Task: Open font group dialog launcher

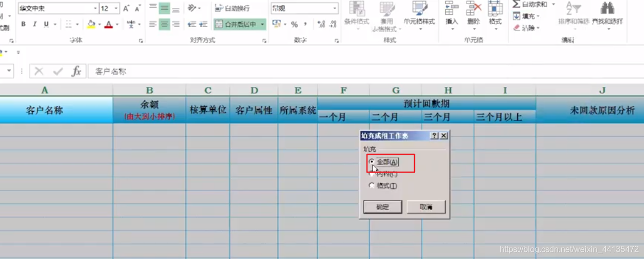Action: click(x=141, y=41)
